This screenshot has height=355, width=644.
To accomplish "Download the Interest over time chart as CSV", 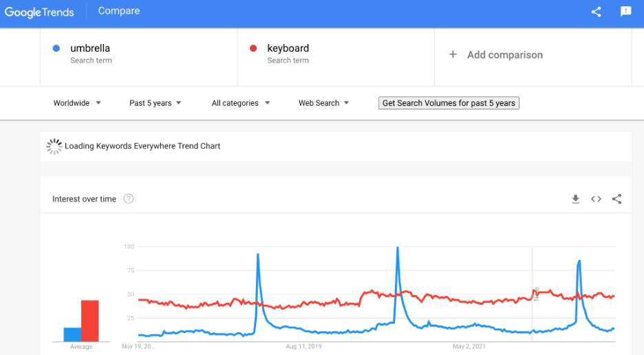I will (x=575, y=200).
